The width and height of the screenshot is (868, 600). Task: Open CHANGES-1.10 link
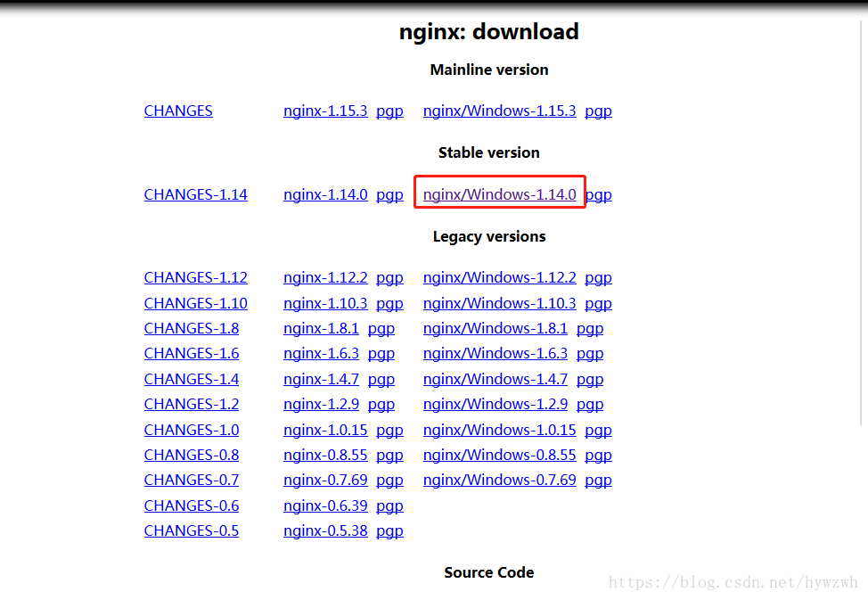tap(195, 304)
